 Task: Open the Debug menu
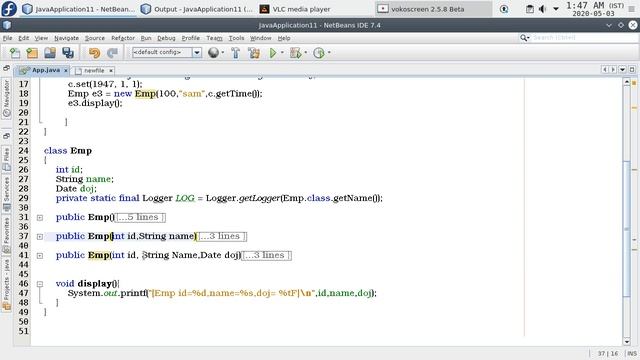point(166,38)
